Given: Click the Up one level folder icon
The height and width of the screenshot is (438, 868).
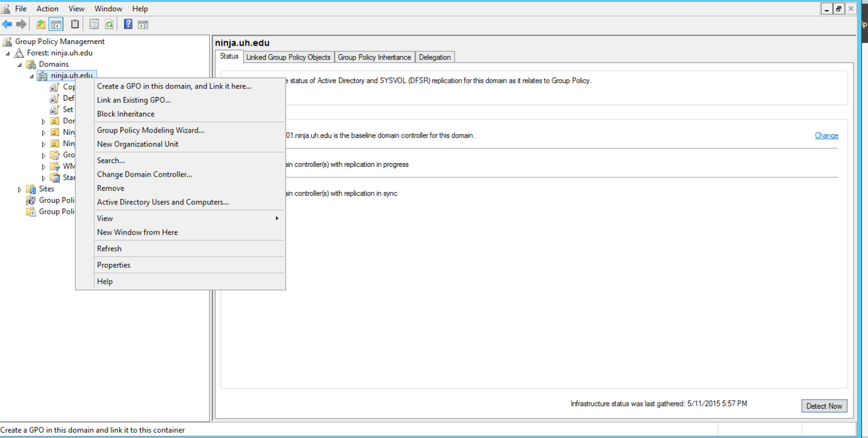Looking at the screenshot, I should (41, 24).
